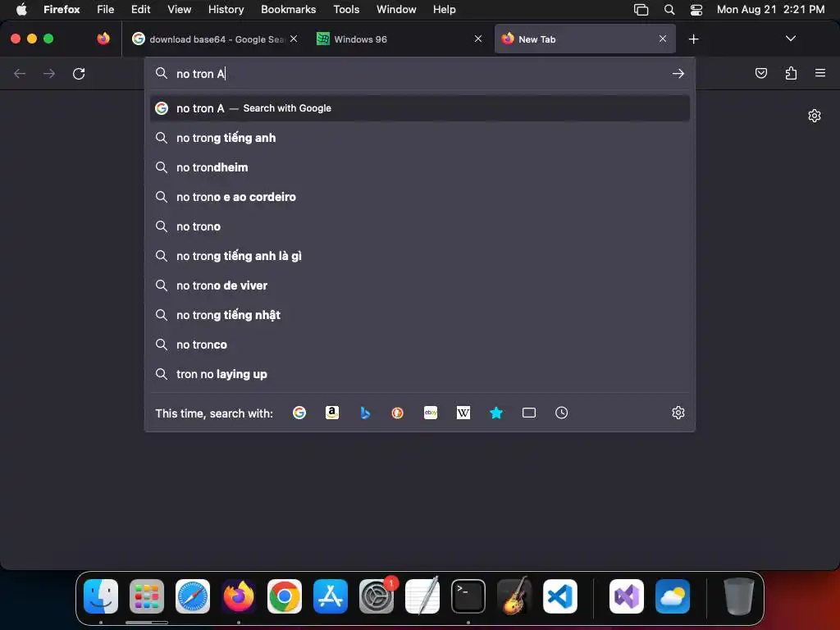The height and width of the screenshot is (630, 840).
Task: Open the Bookmarks menu
Action: (288, 9)
